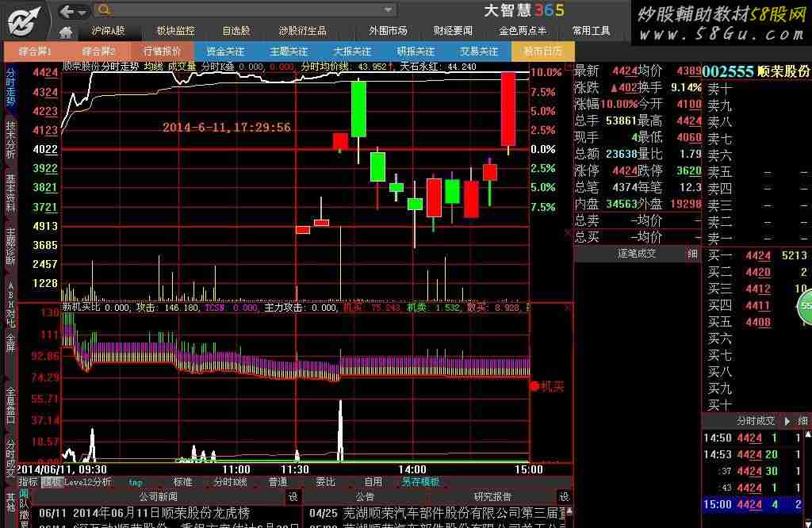Viewport: 812px width, 528px height.
Task: Click the 另存模板 link
Action: pyautogui.click(x=420, y=482)
